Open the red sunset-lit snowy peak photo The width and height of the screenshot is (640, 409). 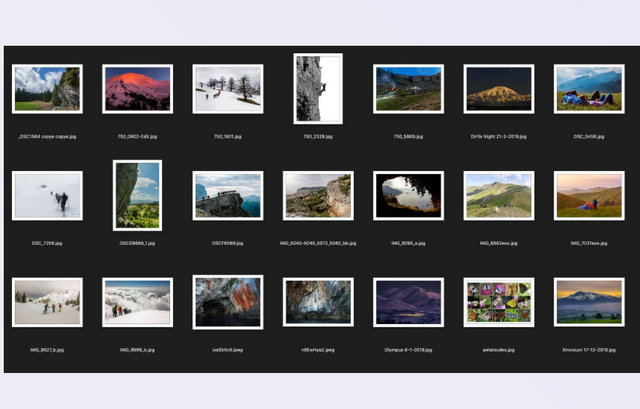click(x=138, y=89)
